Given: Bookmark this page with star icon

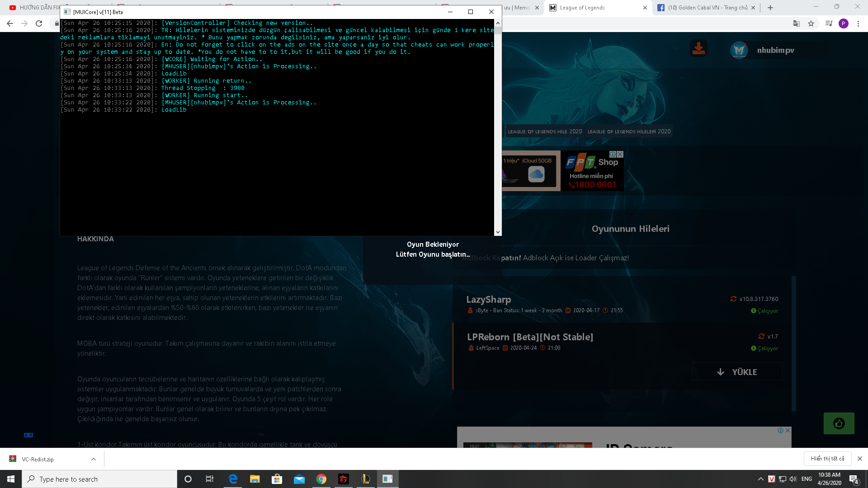Looking at the screenshot, I should tap(811, 23).
